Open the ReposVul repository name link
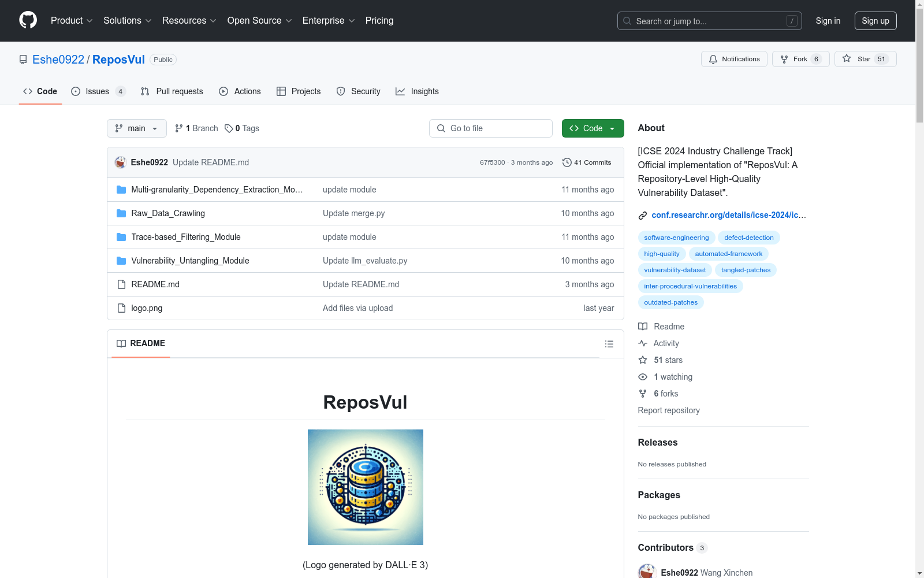 tap(118, 60)
